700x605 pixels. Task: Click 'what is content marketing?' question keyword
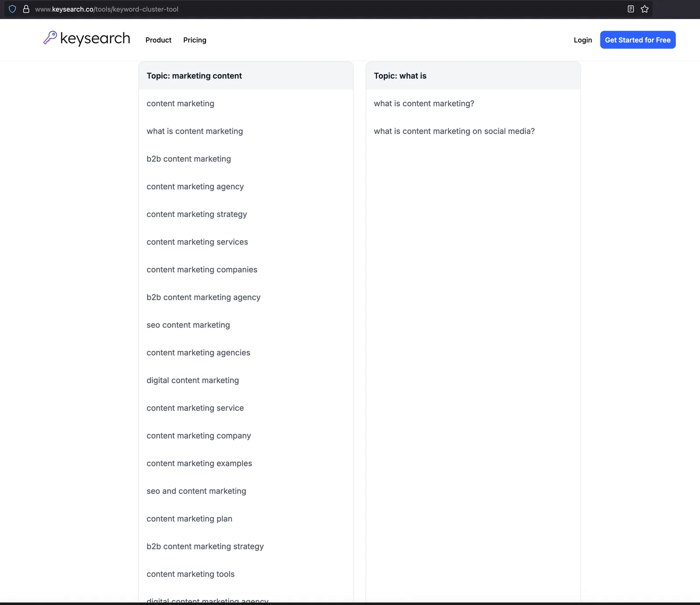pyautogui.click(x=424, y=104)
